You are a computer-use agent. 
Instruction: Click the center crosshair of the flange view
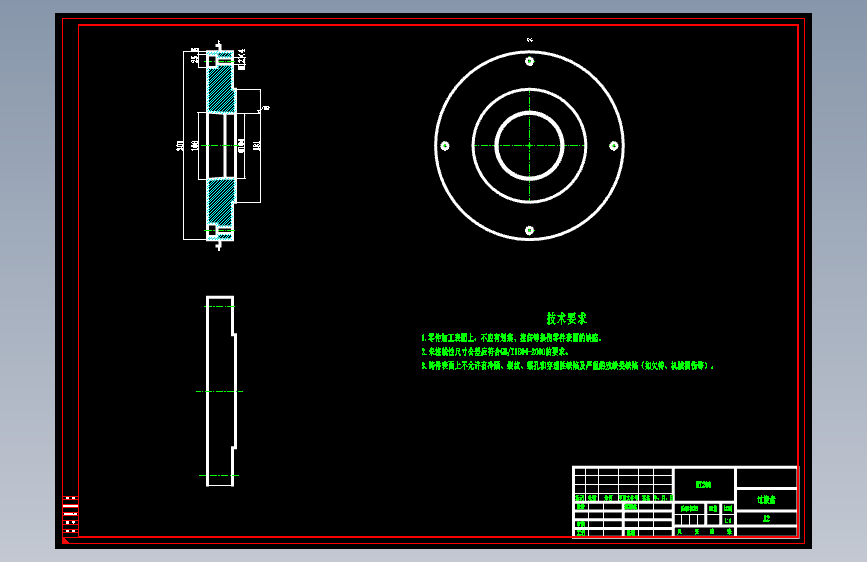click(529, 145)
